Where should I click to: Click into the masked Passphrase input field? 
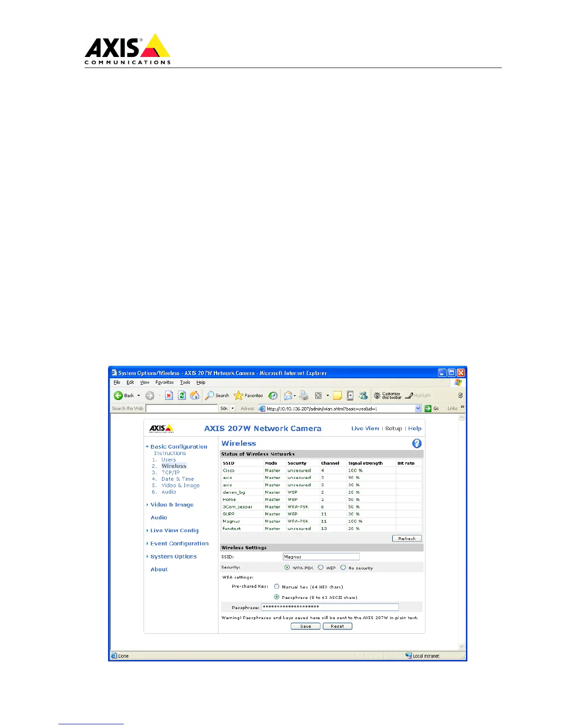(330, 607)
